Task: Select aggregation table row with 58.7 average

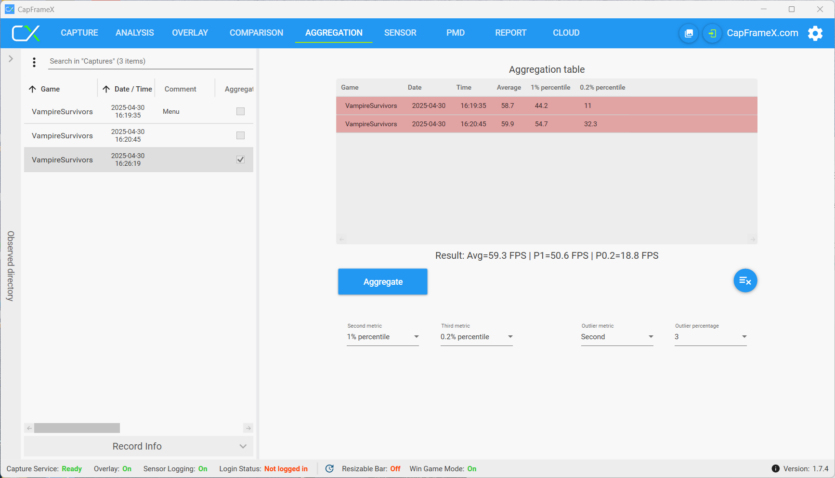Action: pyautogui.click(x=546, y=105)
